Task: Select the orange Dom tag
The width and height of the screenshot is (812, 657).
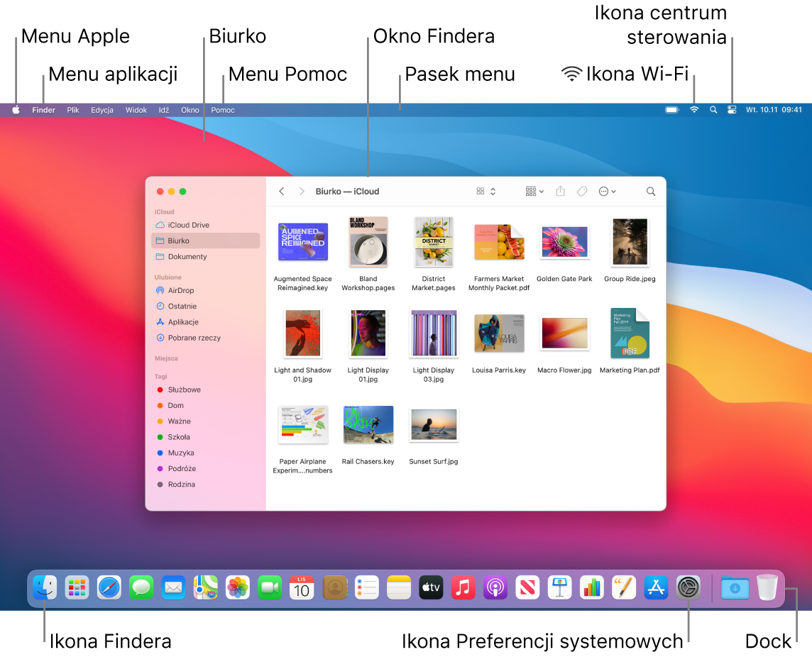Action: pos(206,405)
